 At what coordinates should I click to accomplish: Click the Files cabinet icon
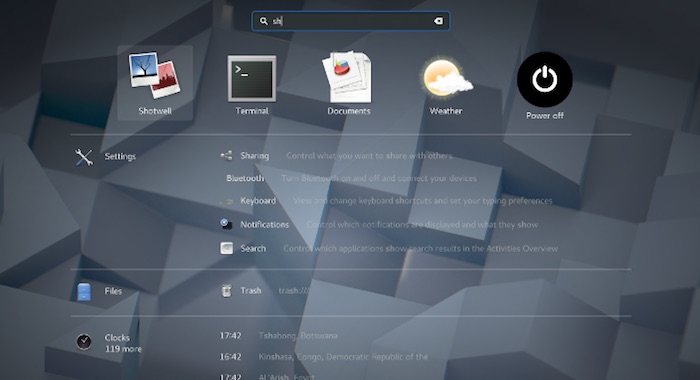coord(84,292)
